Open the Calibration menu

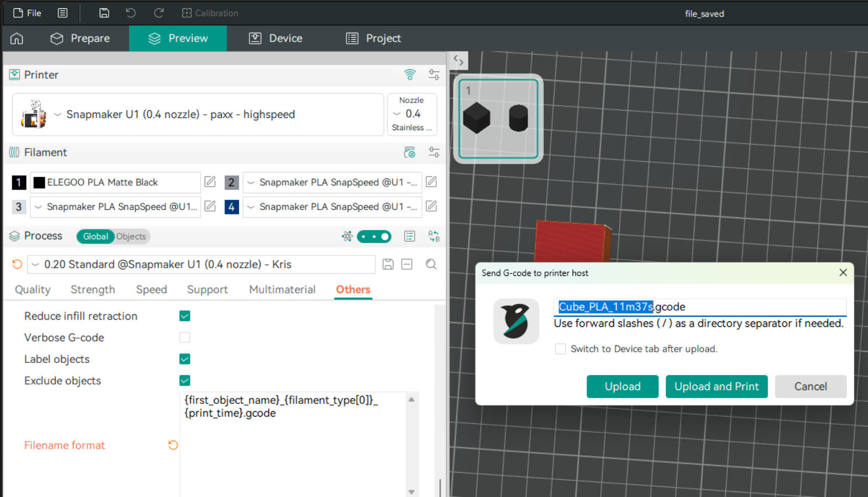(210, 13)
